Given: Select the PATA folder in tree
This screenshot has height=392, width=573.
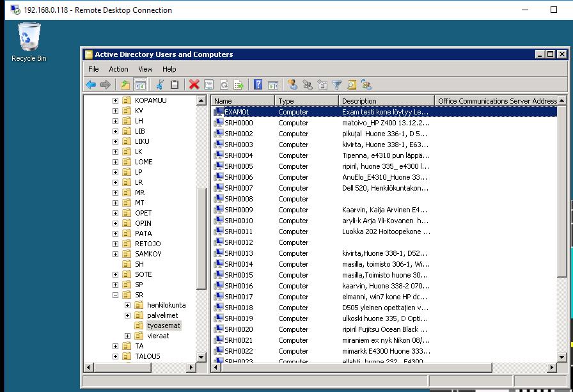Looking at the screenshot, I should point(143,233).
